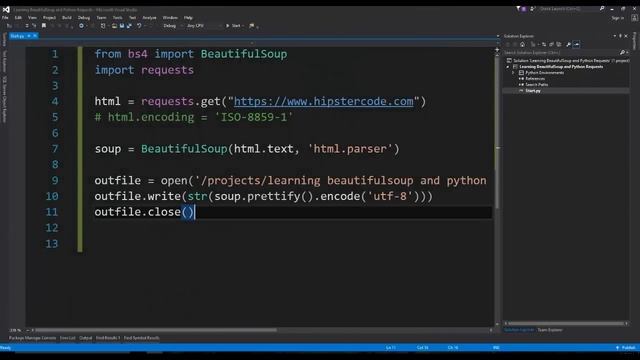
Task: Open the Any CPU platform dropdown
Action: click(x=203, y=26)
